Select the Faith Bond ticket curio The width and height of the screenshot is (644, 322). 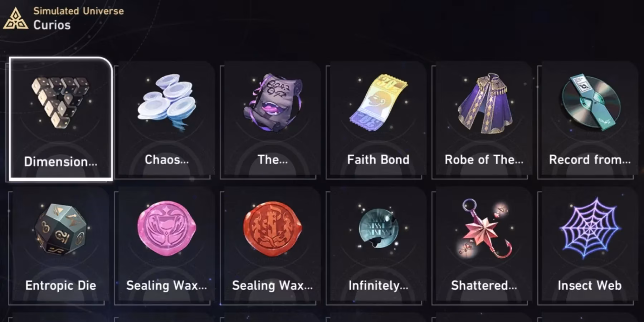click(x=378, y=120)
